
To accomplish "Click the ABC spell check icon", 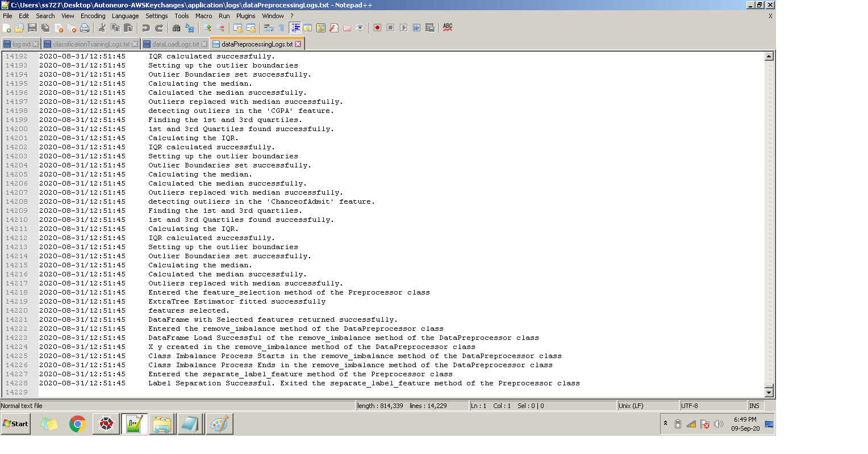I will click(448, 27).
